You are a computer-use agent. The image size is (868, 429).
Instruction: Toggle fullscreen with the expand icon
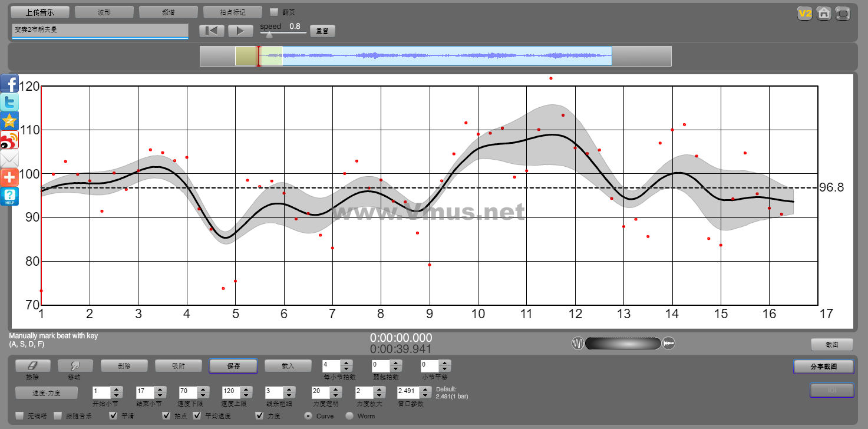tap(843, 13)
